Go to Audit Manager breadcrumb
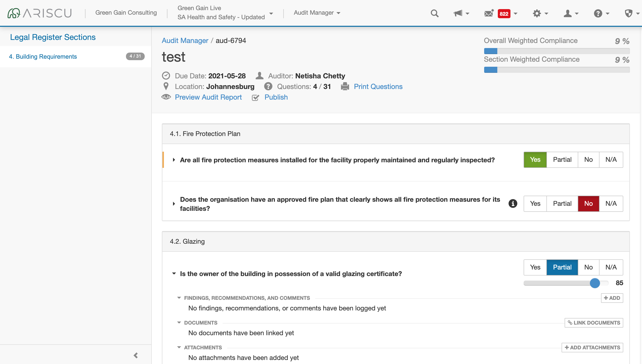 pyautogui.click(x=185, y=40)
